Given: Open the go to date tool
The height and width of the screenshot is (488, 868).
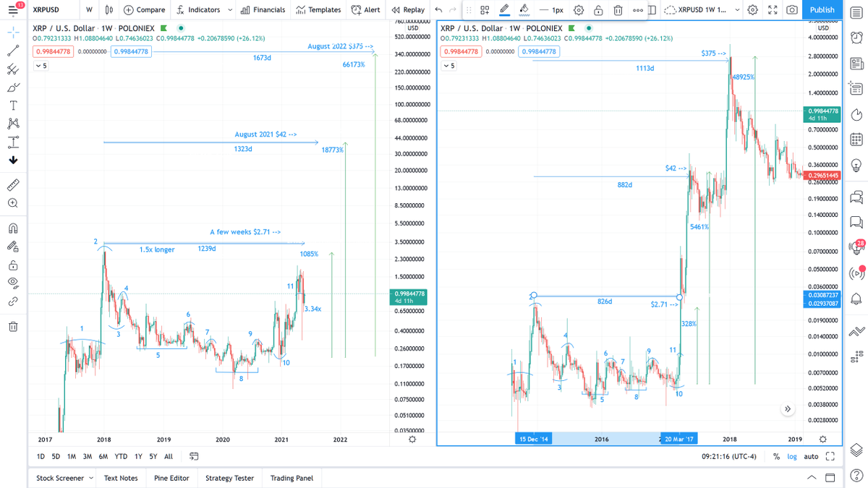Looking at the screenshot, I should coord(194,456).
